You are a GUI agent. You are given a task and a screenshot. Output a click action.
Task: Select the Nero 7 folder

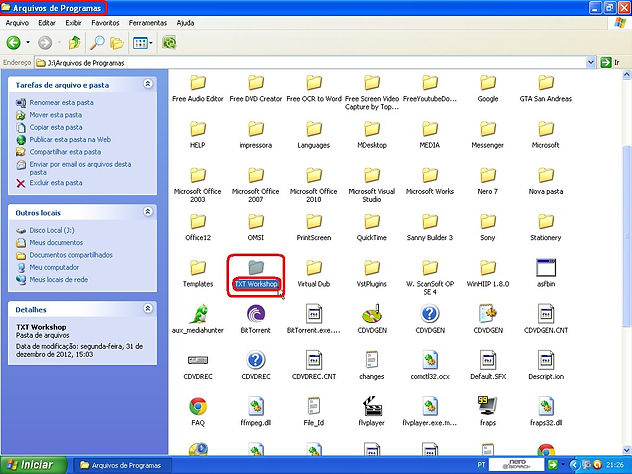click(488, 180)
